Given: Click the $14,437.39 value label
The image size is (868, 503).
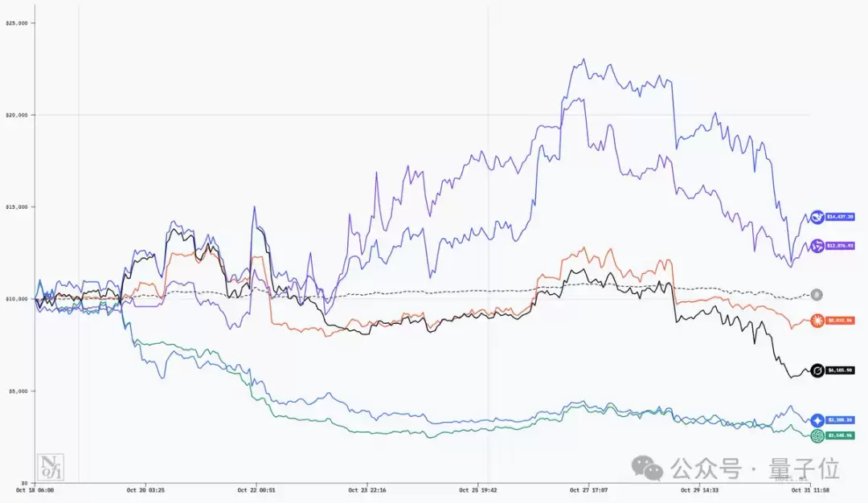Looking at the screenshot, I should tap(840, 217).
